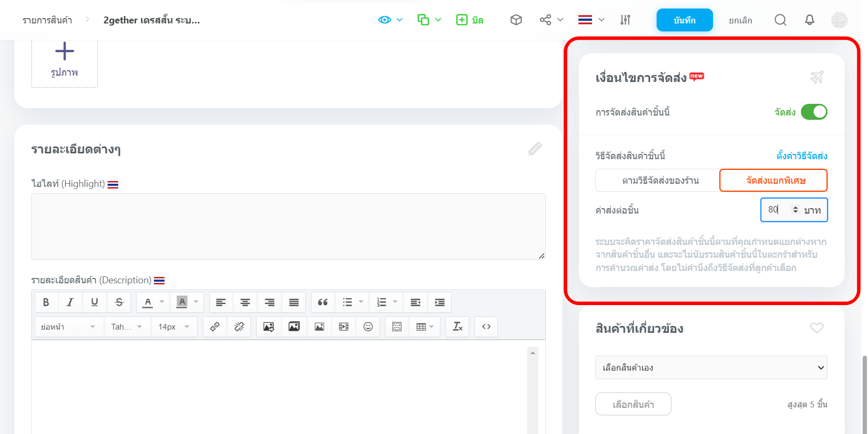Insert a link using the chain icon
This screenshot has height=434, width=868.
point(215,327)
